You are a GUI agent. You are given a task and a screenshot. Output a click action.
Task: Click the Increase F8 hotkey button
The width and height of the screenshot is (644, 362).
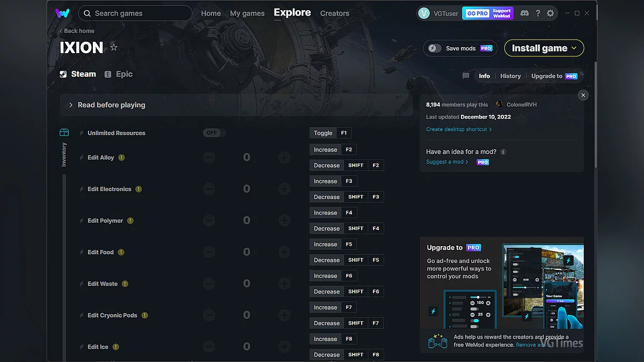point(333,339)
